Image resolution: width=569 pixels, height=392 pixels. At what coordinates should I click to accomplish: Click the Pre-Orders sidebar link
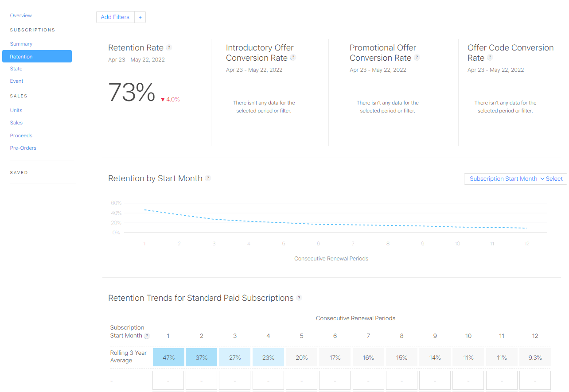[23, 147]
